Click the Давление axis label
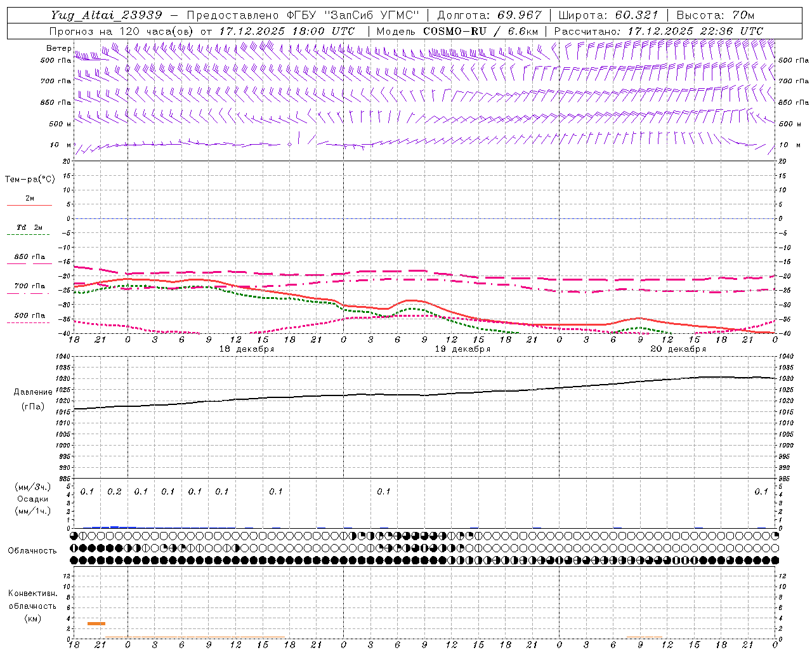The width and height of the screenshot is (812, 650). [33, 392]
